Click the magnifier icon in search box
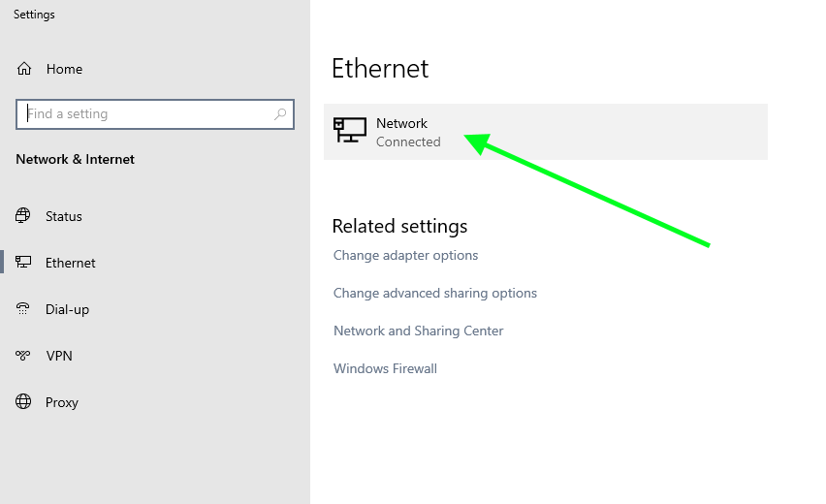 (280, 114)
